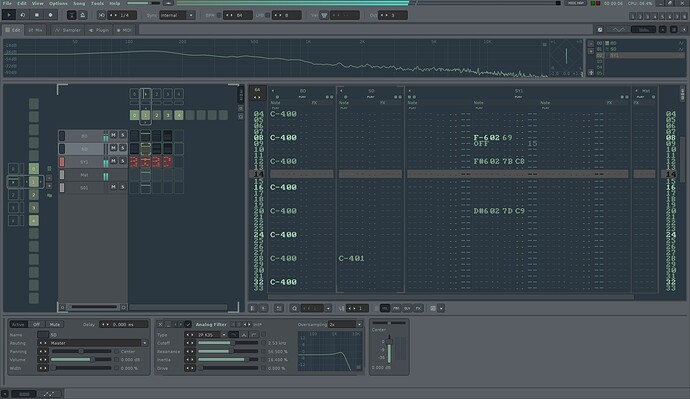690x399 pixels.
Task: Toggle pattern loop next to Play
Action: (23, 15)
